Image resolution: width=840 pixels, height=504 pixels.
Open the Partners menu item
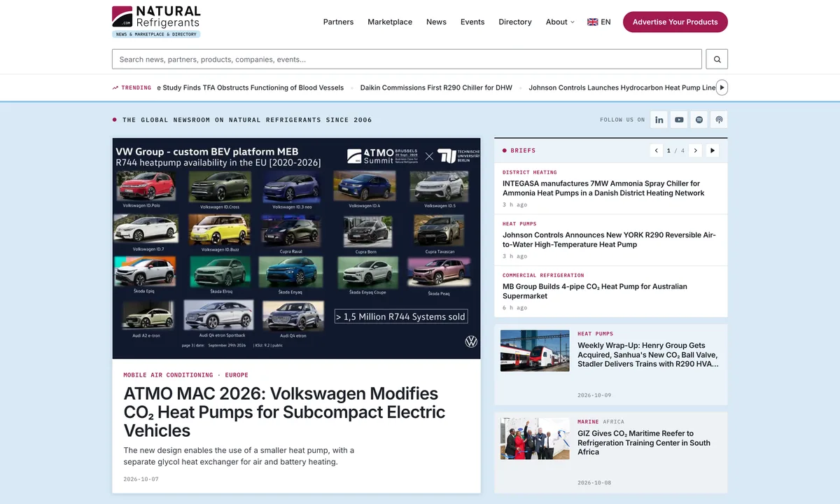[x=338, y=22]
